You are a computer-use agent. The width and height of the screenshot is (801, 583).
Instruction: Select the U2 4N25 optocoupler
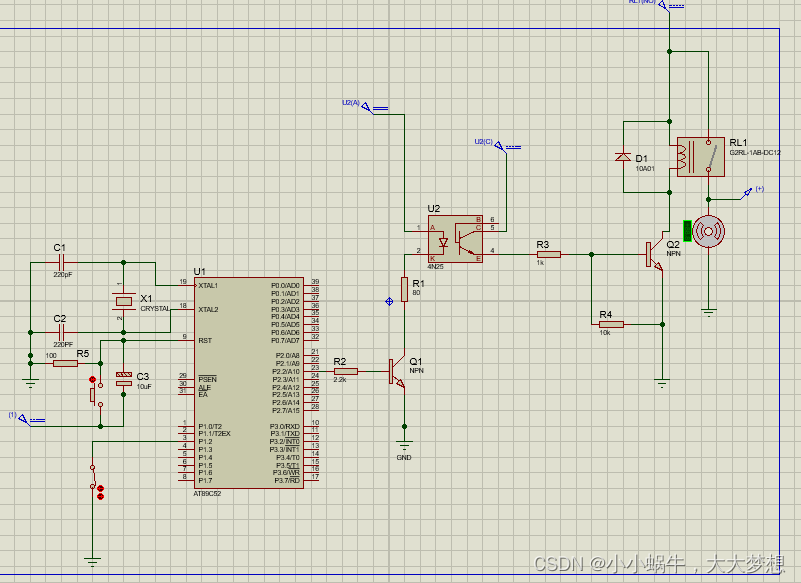455,239
